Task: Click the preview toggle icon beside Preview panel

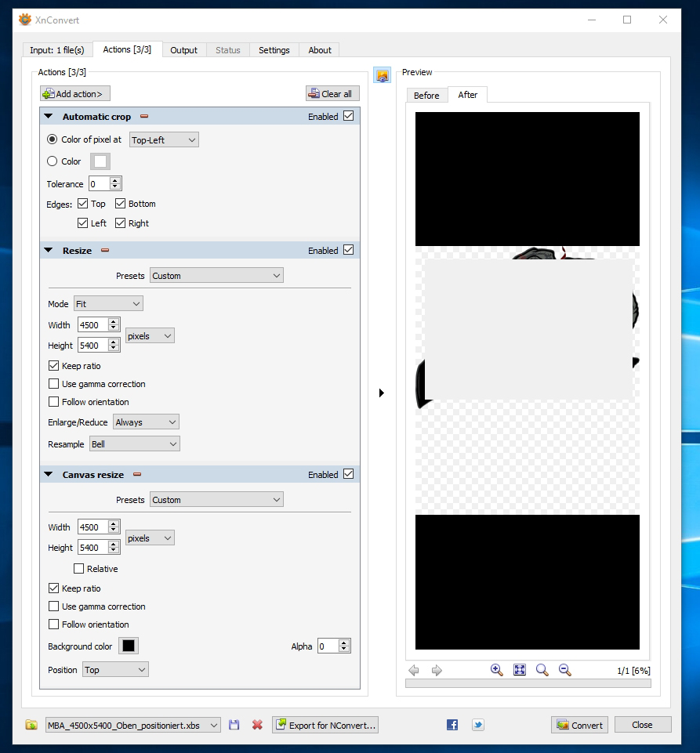Action: tap(383, 75)
